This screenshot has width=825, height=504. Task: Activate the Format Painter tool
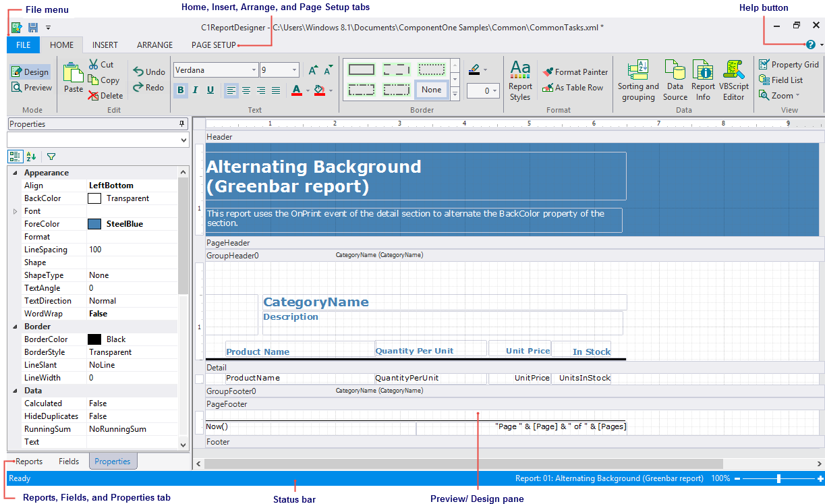tap(575, 72)
